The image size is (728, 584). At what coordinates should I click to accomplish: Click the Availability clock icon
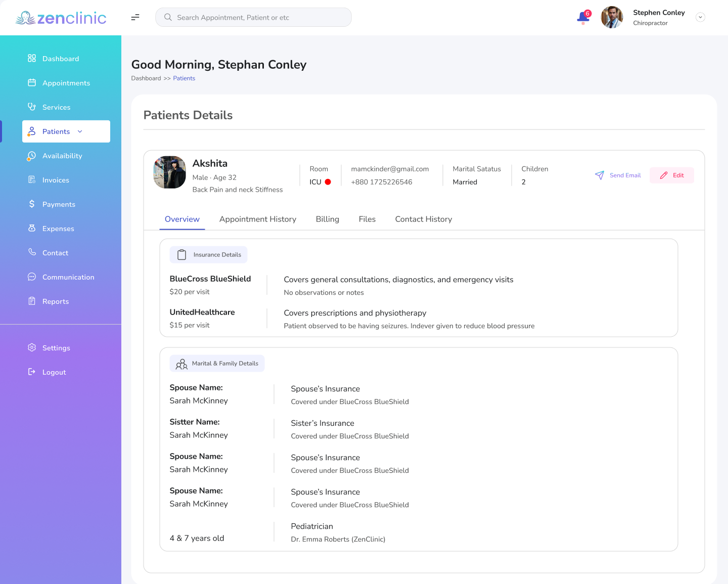pyautogui.click(x=32, y=156)
